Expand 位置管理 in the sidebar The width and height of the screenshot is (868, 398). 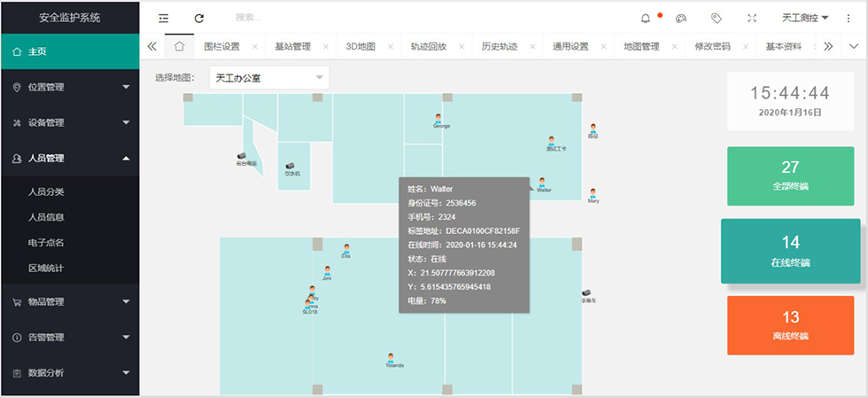[x=69, y=87]
